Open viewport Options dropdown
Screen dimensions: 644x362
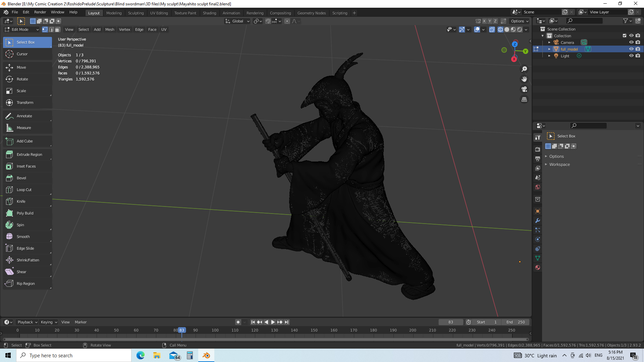tap(520, 21)
